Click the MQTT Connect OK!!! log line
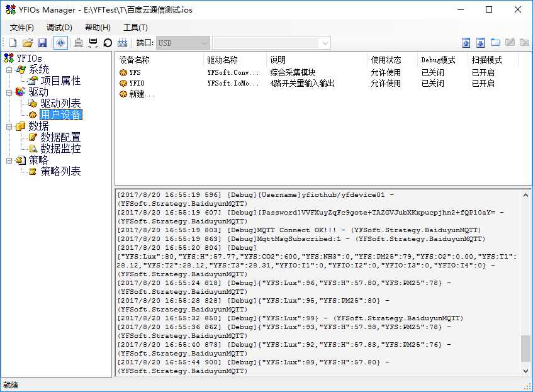This screenshot has height=392, width=533. tap(299, 230)
